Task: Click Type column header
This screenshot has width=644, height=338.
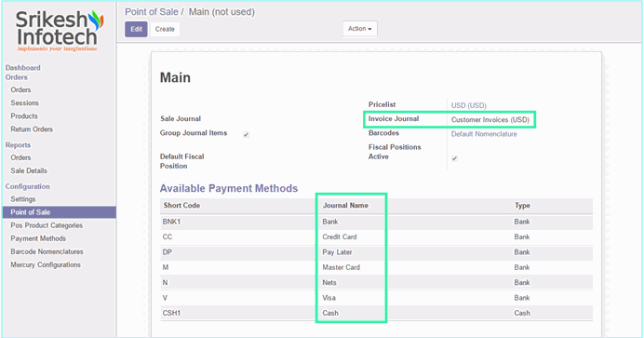Action: tap(522, 206)
